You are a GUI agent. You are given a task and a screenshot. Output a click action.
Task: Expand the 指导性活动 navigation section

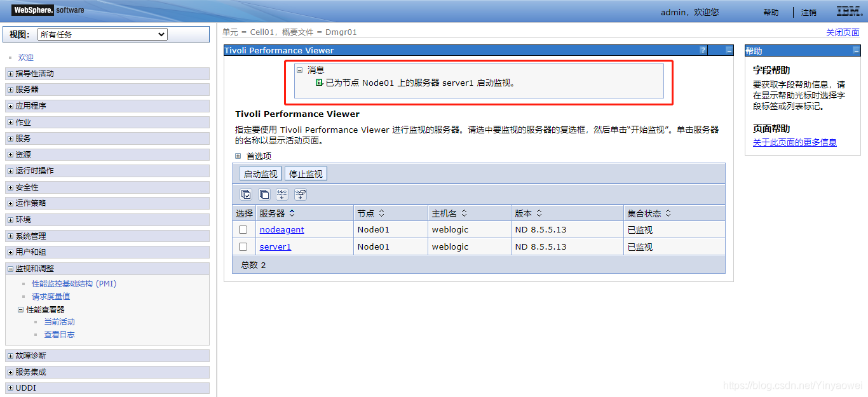(10, 74)
